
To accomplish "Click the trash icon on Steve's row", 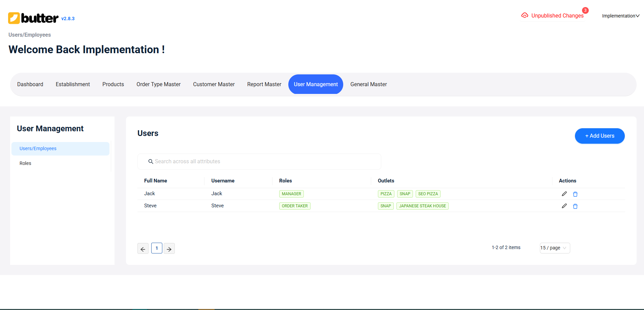I will click(x=575, y=206).
